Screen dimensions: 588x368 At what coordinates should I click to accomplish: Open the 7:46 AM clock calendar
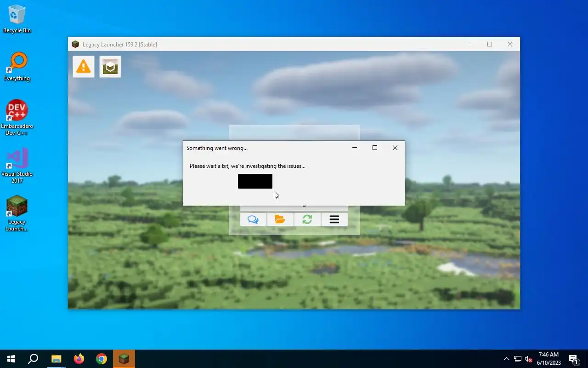pyautogui.click(x=548, y=359)
